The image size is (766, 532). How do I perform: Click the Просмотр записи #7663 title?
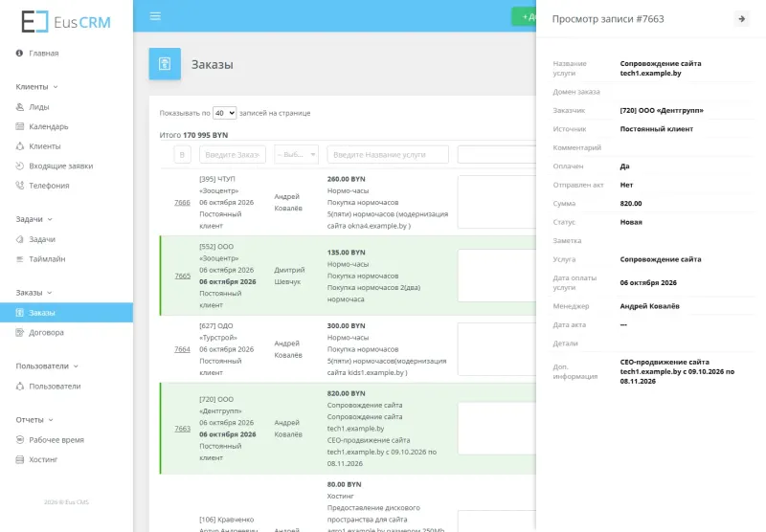(608, 19)
